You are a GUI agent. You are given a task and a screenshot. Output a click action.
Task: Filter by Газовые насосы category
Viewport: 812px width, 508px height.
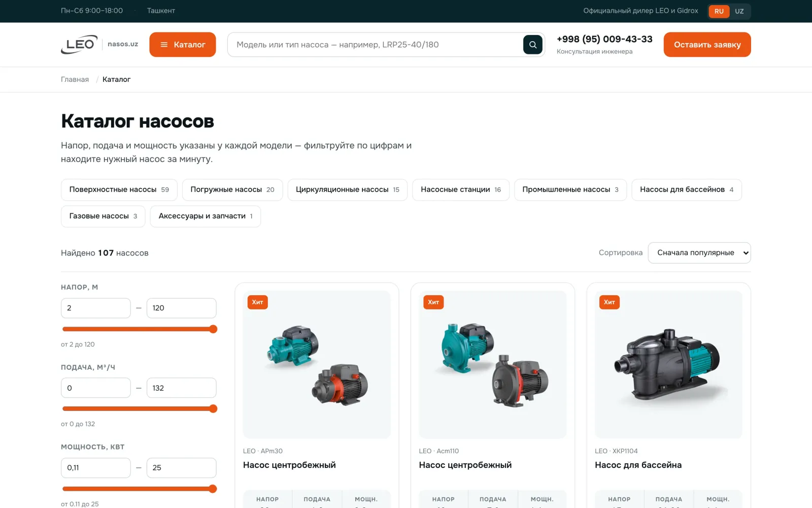tap(103, 216)
